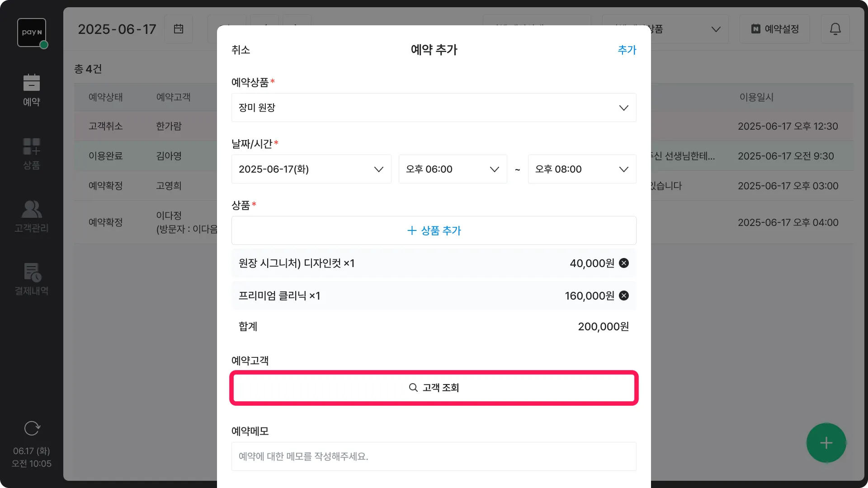Click the payN logo icon

(x=32, y=33)
